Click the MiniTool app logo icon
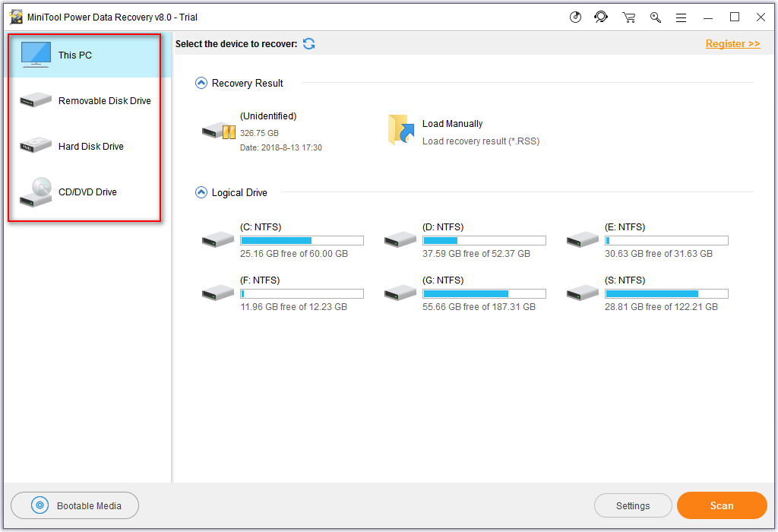The height and width of the screenshot is (532, 778). point(17,17)
